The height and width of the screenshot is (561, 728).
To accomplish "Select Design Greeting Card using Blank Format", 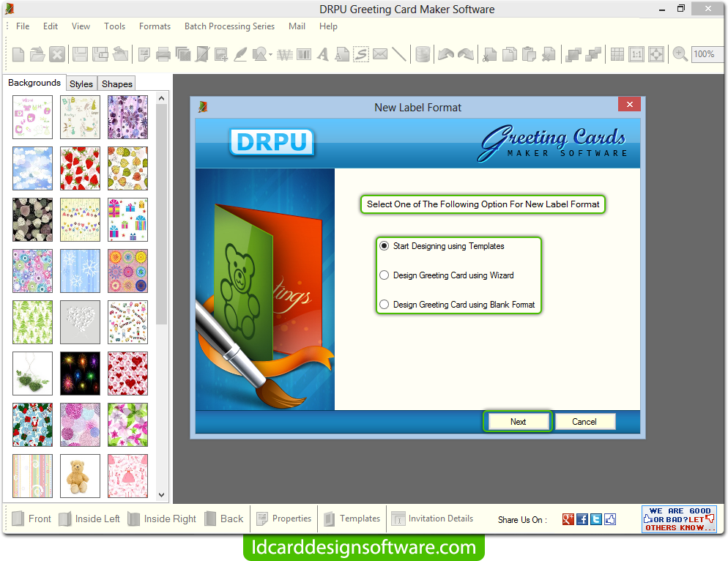I will tap(385, 305).
